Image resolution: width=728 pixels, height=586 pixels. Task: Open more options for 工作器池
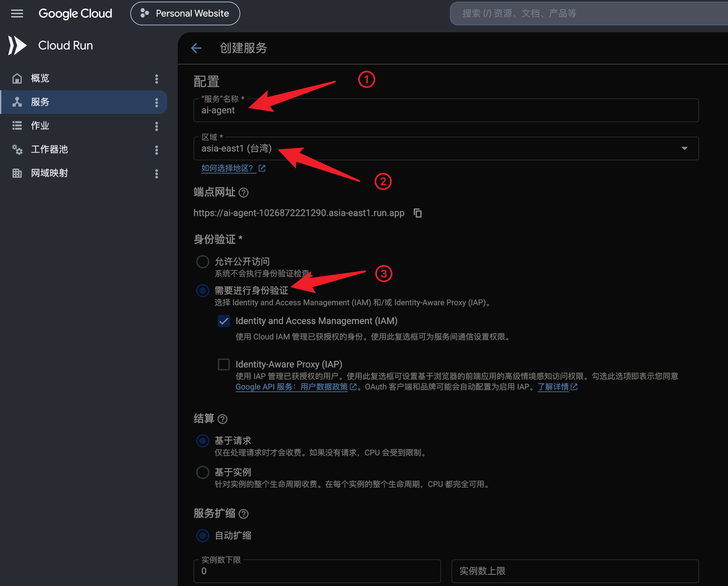point(156,150)
